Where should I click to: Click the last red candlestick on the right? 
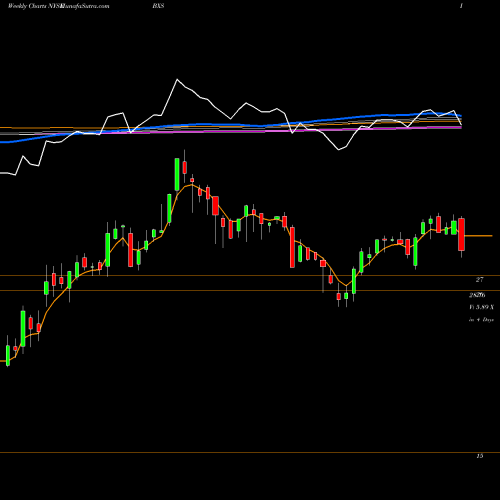point(461,234)
